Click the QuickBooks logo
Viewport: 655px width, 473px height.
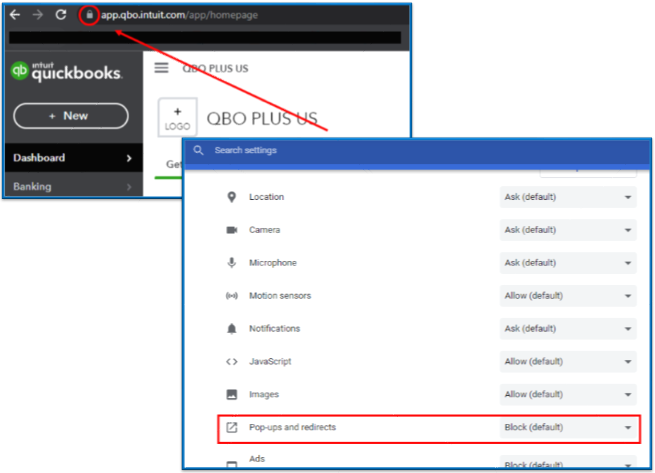coord(66,72)
